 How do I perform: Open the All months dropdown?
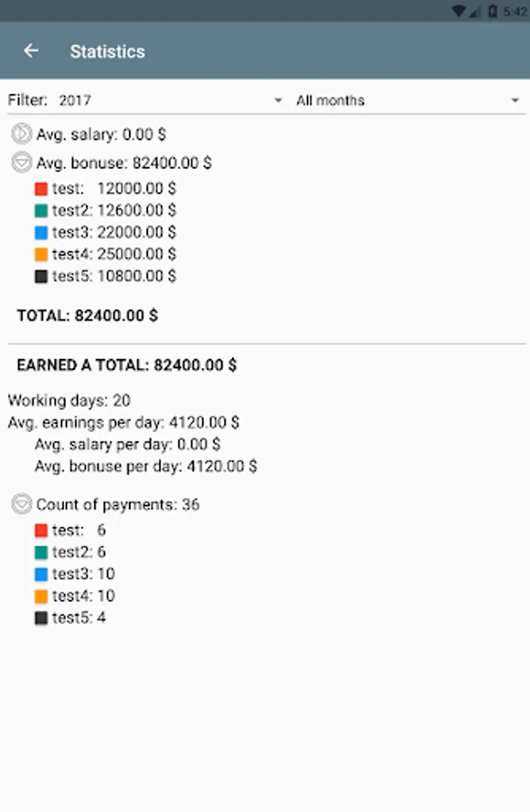pos(397,100)
